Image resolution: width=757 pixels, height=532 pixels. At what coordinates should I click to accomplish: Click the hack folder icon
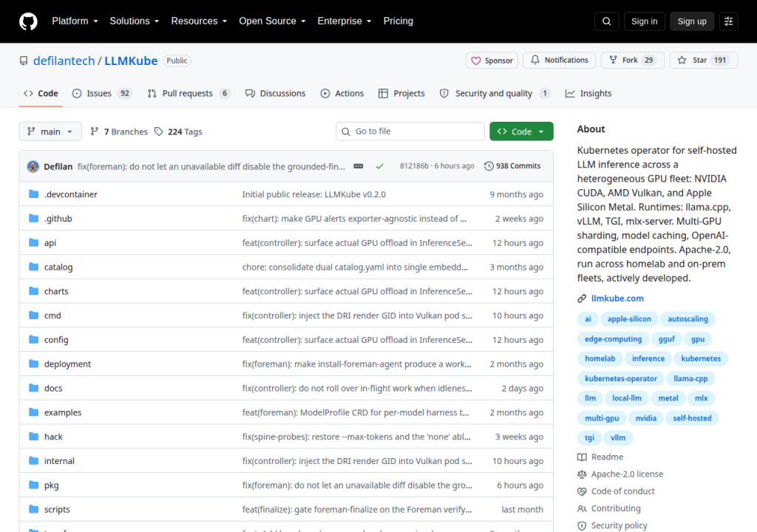pos(33,437)
